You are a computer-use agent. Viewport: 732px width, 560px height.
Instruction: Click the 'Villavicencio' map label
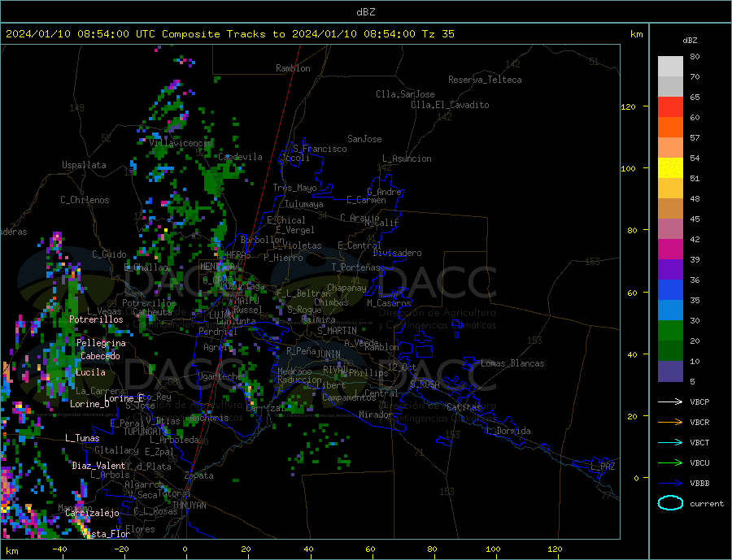[x=181, y=143]
